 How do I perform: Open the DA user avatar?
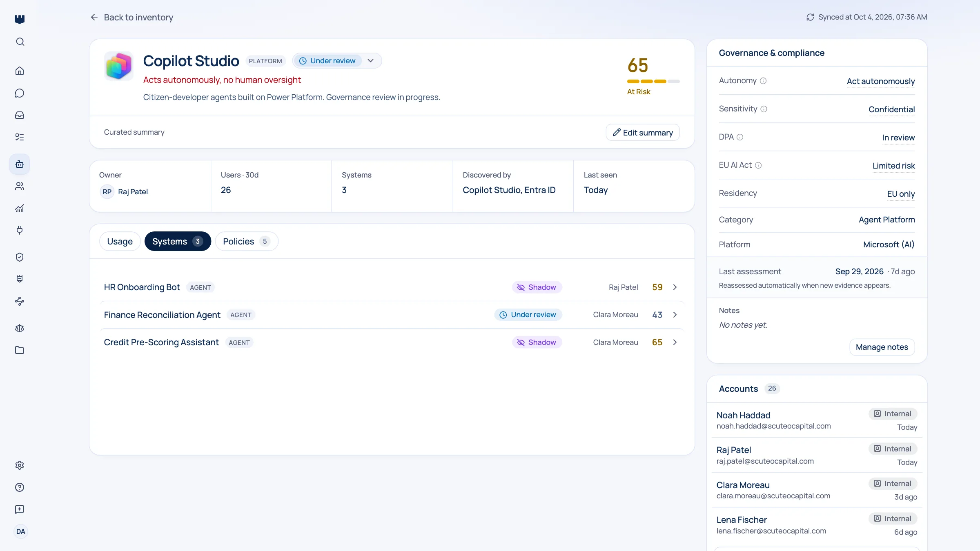20,531
